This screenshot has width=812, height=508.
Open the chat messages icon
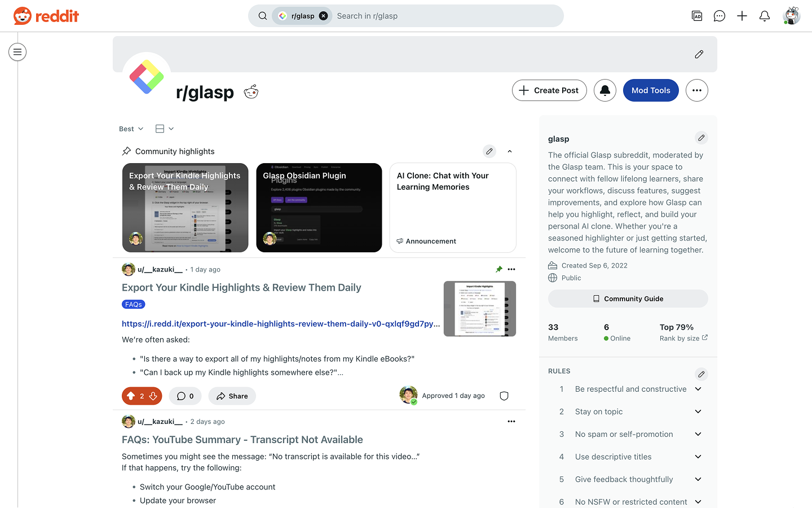(720, 16)
